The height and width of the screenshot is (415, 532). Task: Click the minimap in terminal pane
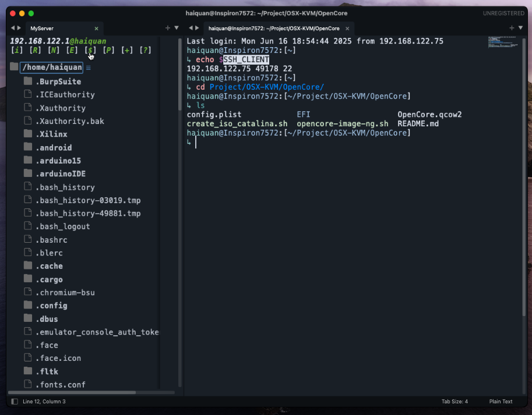coord(503,42)
